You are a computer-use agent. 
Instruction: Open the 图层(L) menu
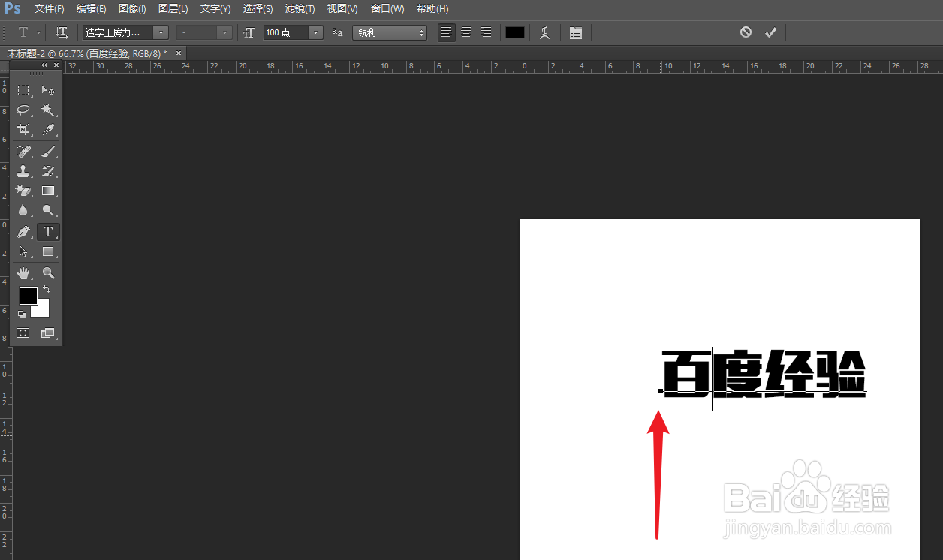(173, 9)
